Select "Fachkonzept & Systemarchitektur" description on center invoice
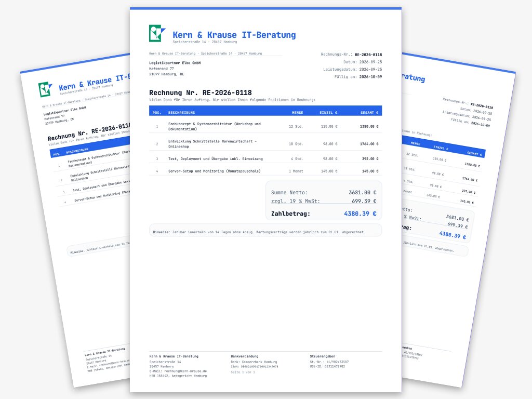The image size is (532, 399). click(215, 126)
